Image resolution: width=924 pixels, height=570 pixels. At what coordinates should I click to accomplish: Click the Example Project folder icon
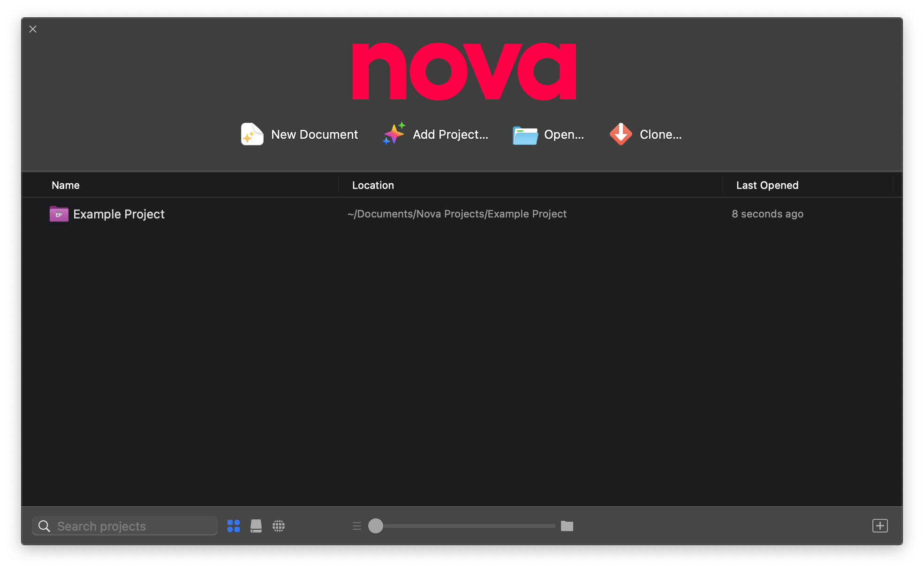[59, 214]
